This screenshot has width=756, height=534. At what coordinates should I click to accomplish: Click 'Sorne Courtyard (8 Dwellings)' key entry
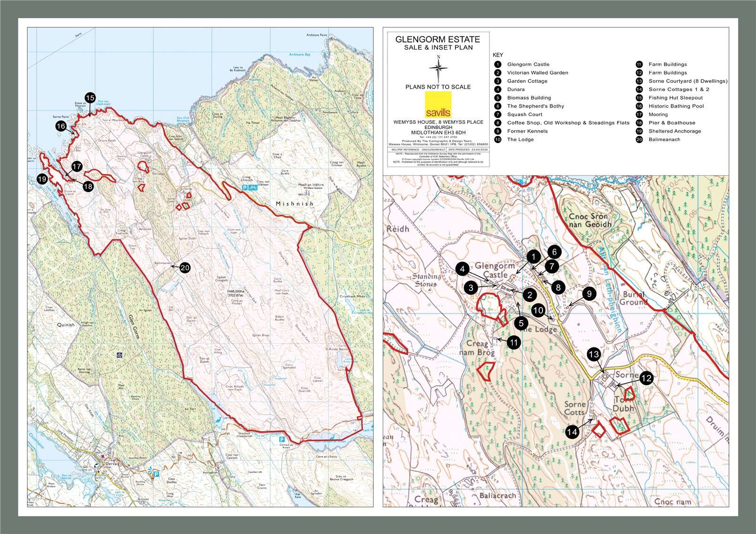tap(688, 81)
